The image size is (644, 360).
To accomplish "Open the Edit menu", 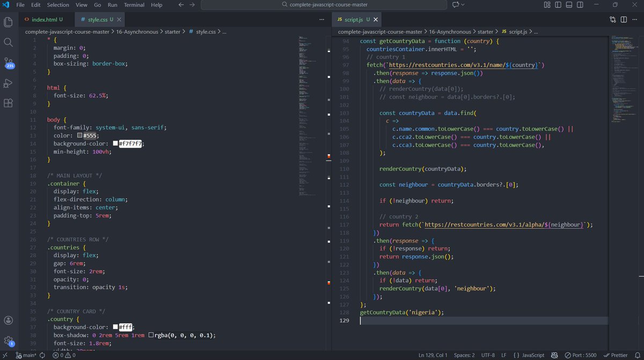I will click(36, 5).
